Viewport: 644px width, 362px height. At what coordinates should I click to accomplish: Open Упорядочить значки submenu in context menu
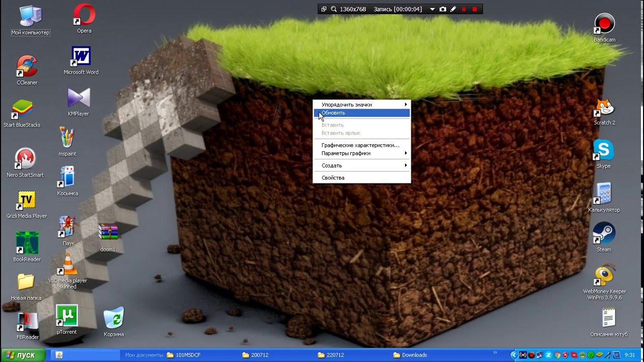coord(362,105)
